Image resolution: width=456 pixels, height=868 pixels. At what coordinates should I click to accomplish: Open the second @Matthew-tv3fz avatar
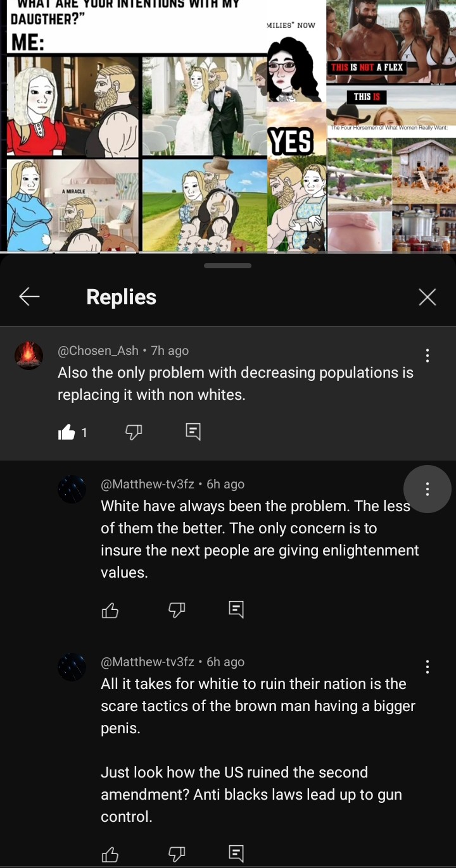tap(72, 667)
